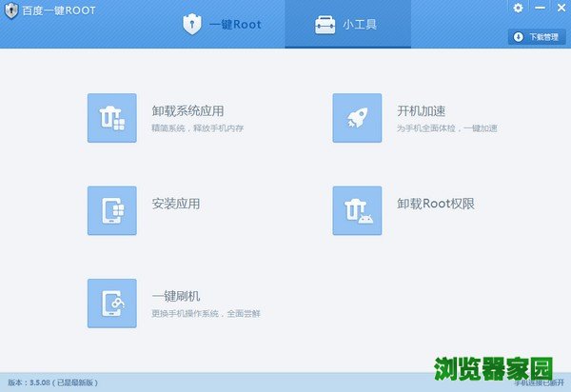Screen dimensions: 571x392
Task: Click the Baidu Root shield logo
Action: pos(11,9)
